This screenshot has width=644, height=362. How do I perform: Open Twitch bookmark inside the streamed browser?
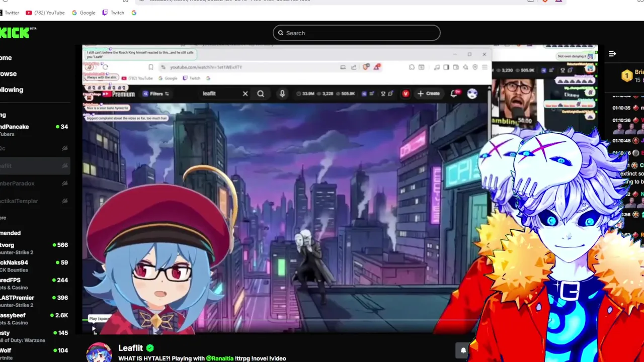point(192,78)
